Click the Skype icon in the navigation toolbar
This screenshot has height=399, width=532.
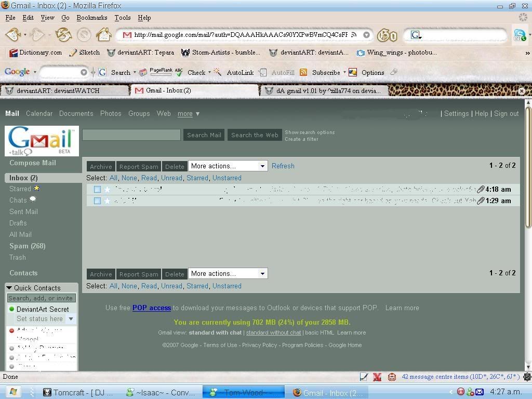click(520, 35)
